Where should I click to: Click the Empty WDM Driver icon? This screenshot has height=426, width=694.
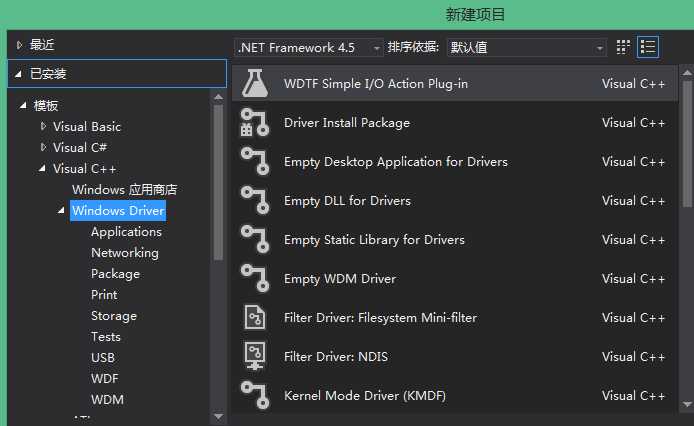tap(255, 279)
